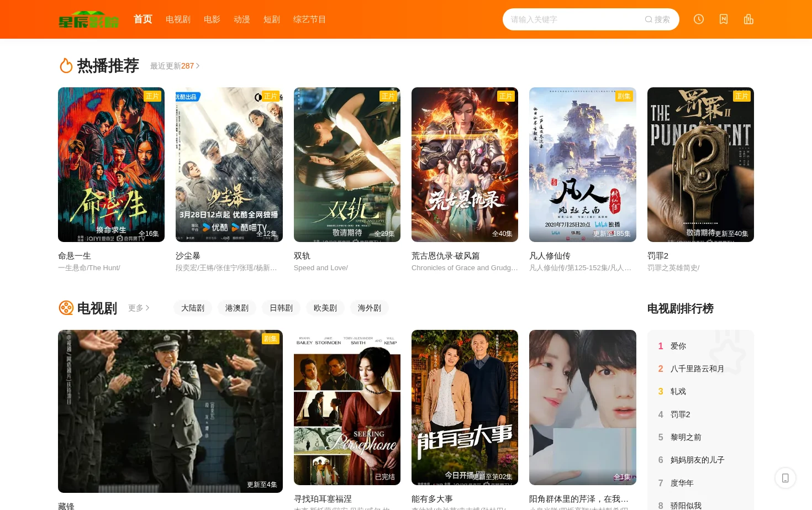Click the 罚罪2 title under its poster
Image resolution: width=812 pixels, height=510 pixels.
[x=658, y=256]
